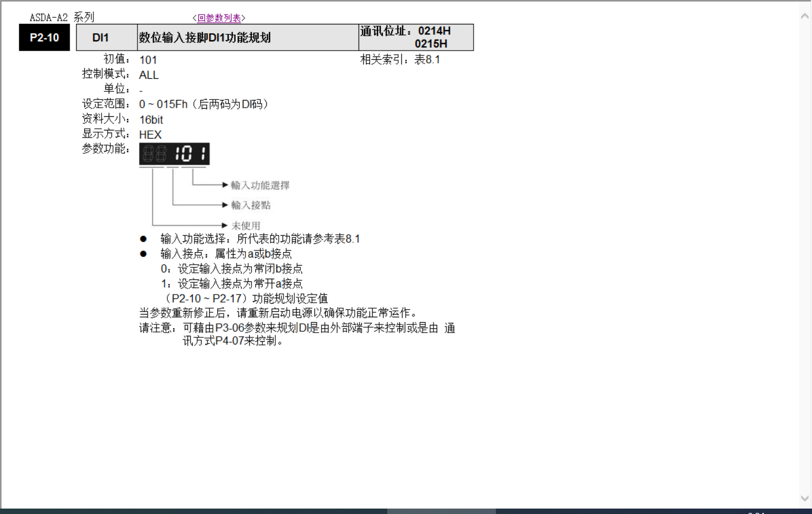Image resolution: width=812 pixels, height=514 pixels.
Task: Click the ASDA-A2 系列 header text
Action: [x=62, y=17]
